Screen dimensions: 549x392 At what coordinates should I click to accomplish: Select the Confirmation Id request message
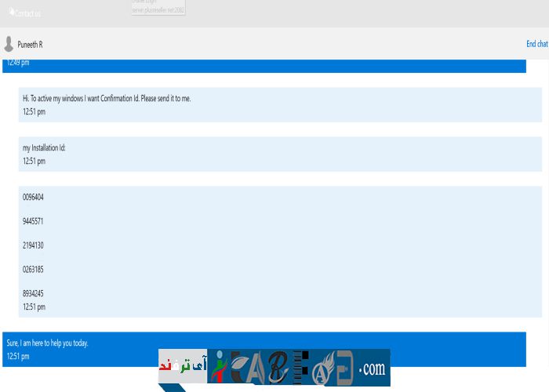(x=107, y=99)
